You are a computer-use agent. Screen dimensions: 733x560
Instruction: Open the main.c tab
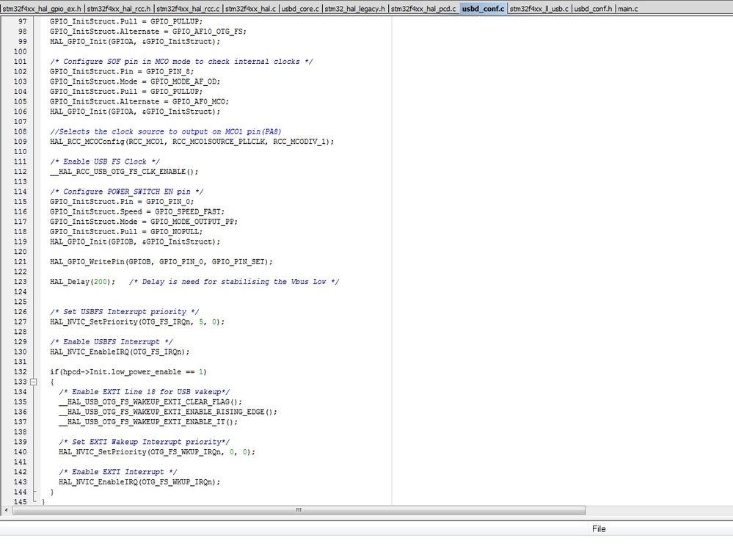tap(627, 8)
